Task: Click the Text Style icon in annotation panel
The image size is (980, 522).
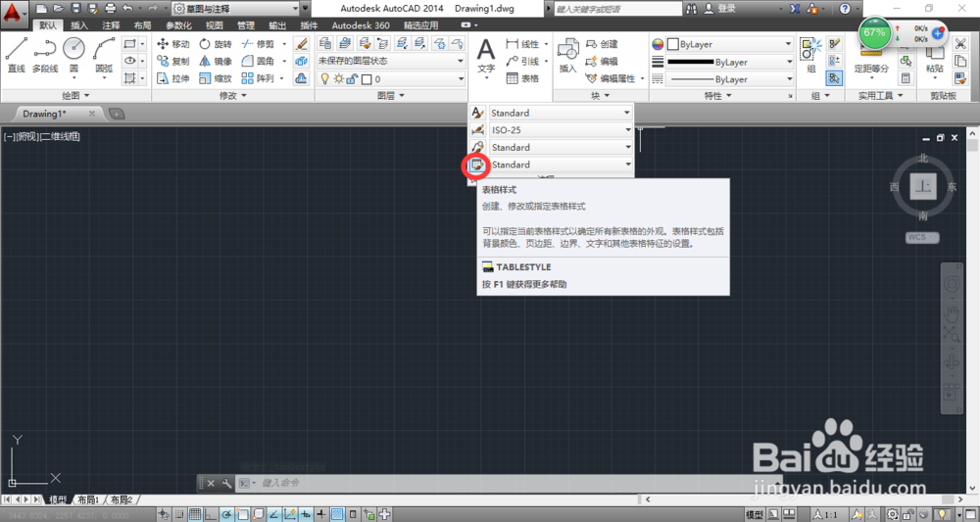Action: tap(477, 113)
